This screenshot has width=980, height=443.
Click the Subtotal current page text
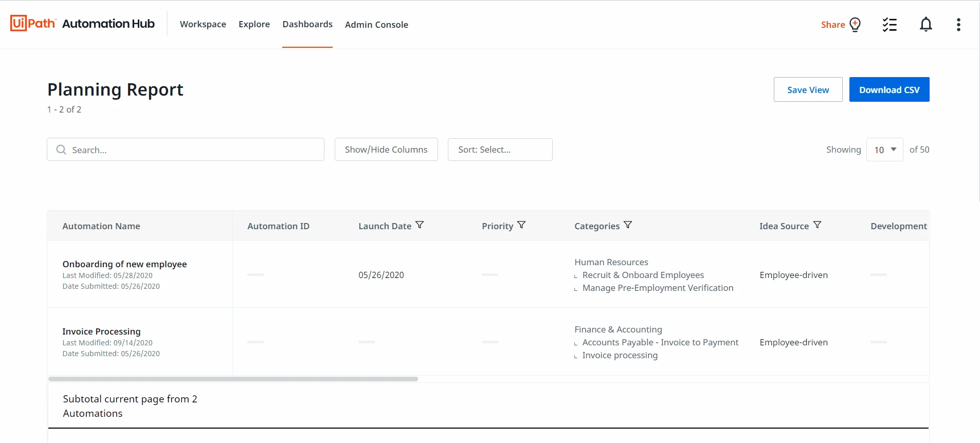coord(130,406)
